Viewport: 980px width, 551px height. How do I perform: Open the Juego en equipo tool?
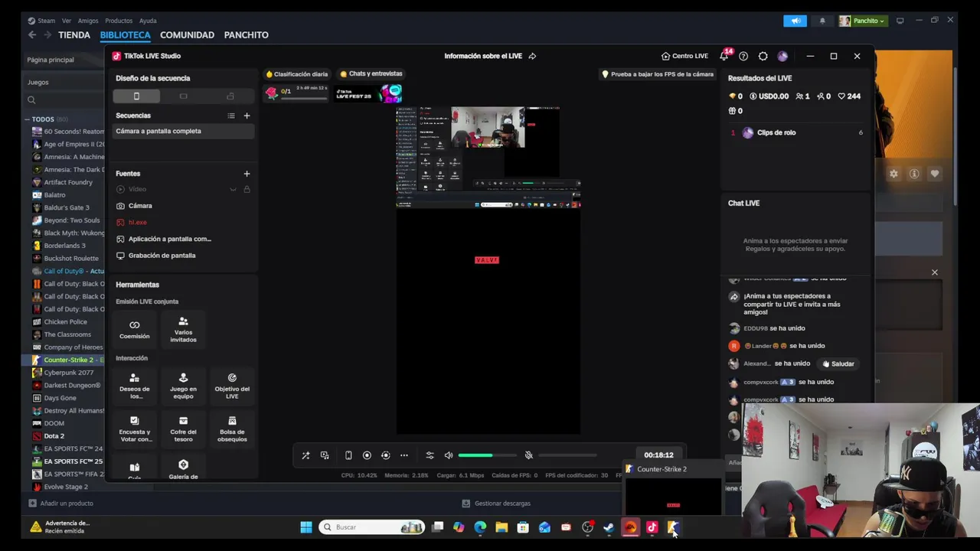(183, 386)
